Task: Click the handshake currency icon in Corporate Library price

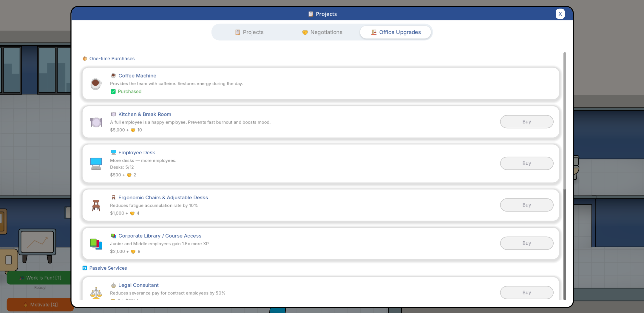Action: click(x=133, y=252)
